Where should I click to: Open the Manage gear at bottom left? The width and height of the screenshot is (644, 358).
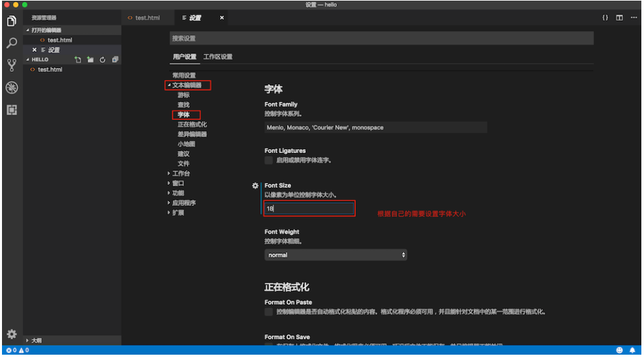click(12, 334)
